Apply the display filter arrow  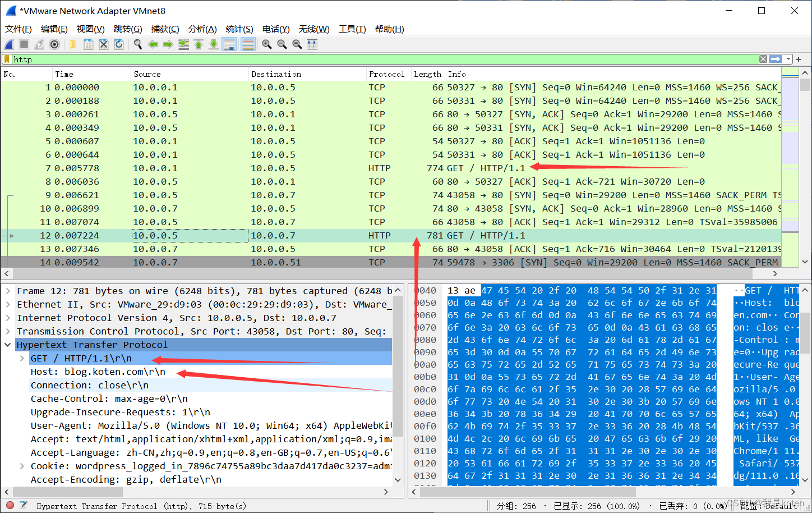coord(776,59)
